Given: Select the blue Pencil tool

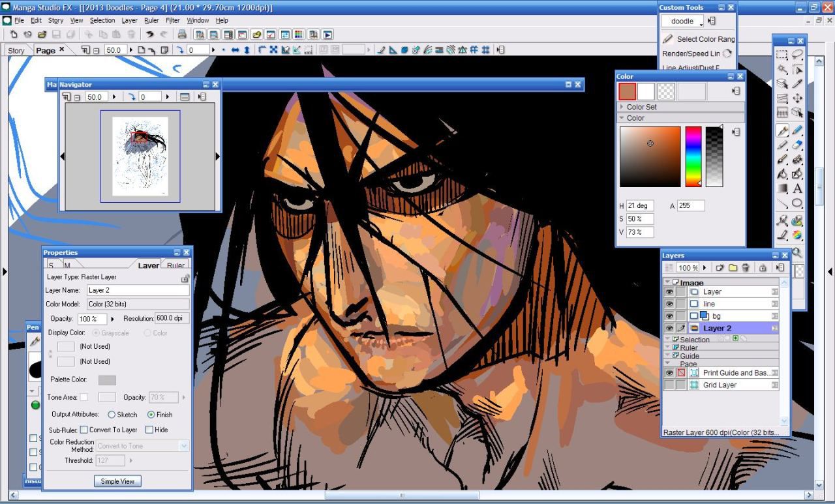Looking at the screenshot, I should pos(797,129).
